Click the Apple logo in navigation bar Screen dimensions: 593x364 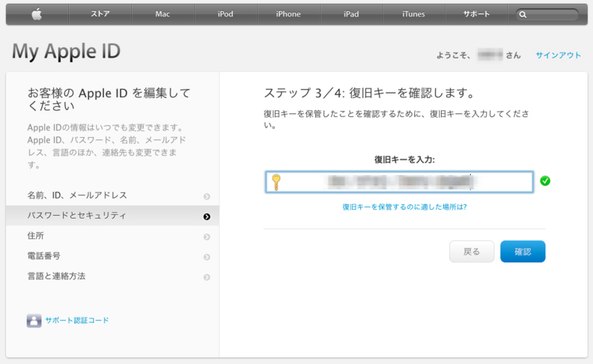pos(36,14)
